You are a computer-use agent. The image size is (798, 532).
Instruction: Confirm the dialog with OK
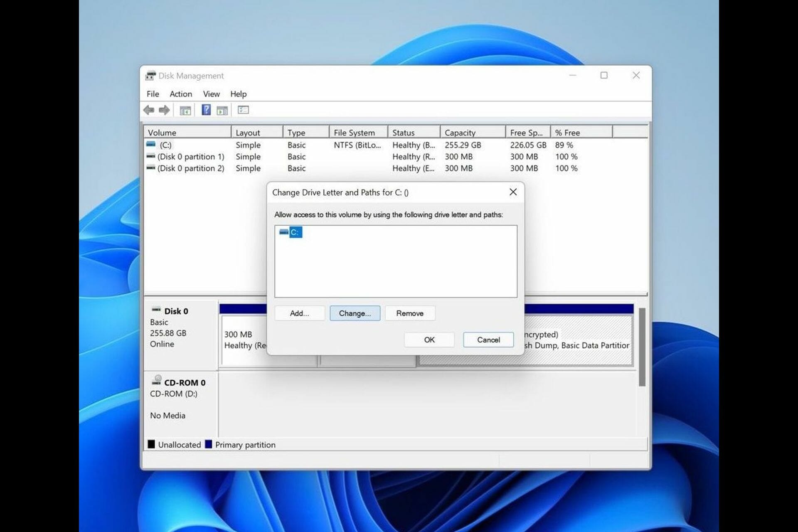pos(429,340)
